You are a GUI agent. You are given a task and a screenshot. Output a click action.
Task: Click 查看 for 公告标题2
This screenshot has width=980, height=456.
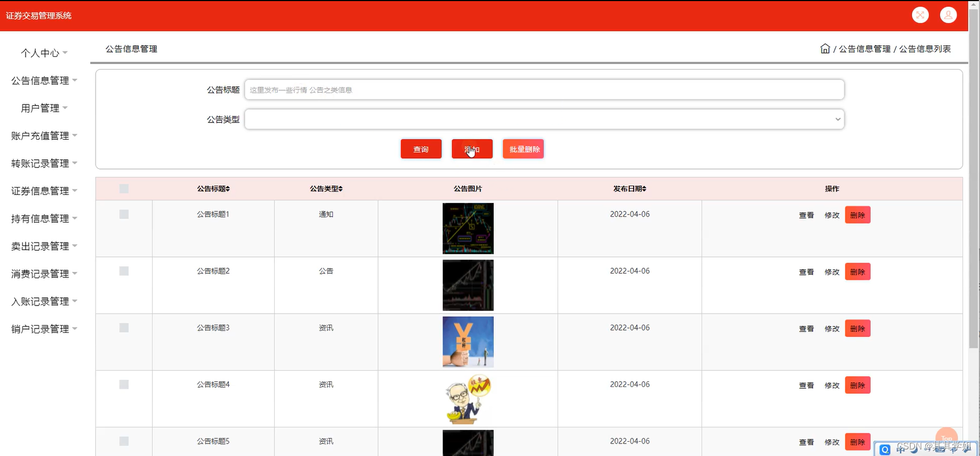(x=807, y=272)
